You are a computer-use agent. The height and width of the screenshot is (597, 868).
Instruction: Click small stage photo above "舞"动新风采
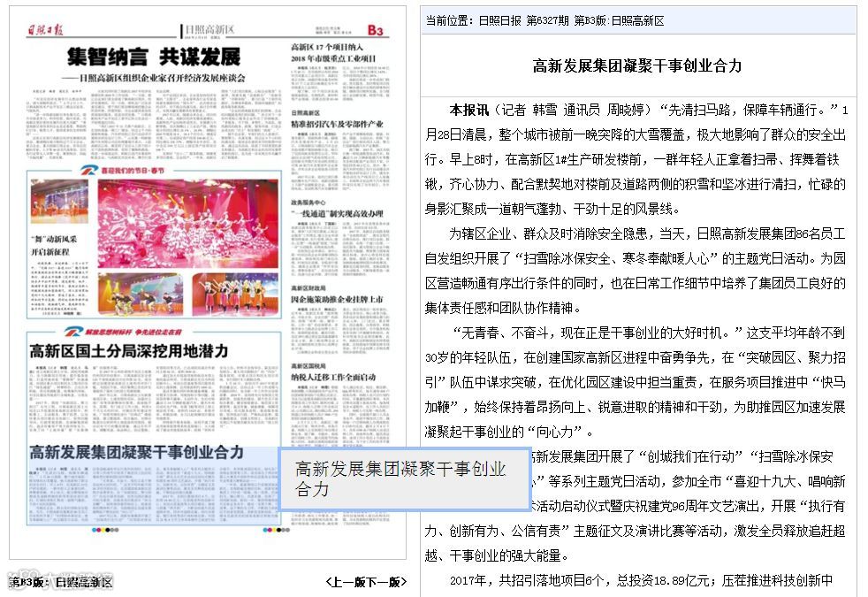(x=59, y=202)
